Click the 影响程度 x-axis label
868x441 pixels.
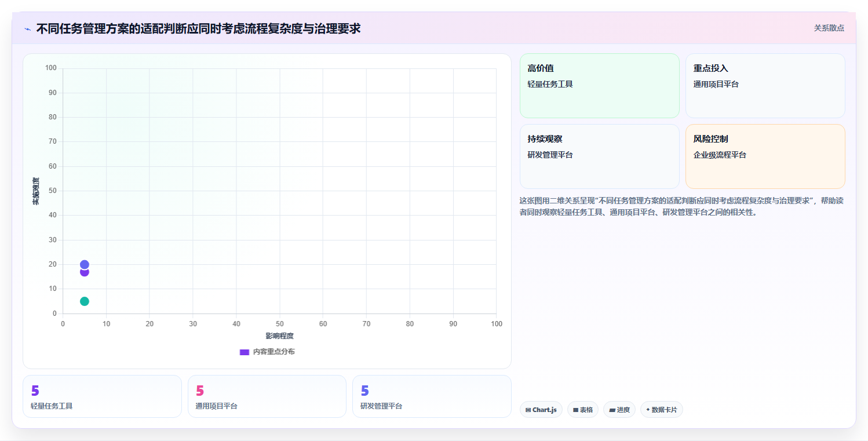[280, 336]
